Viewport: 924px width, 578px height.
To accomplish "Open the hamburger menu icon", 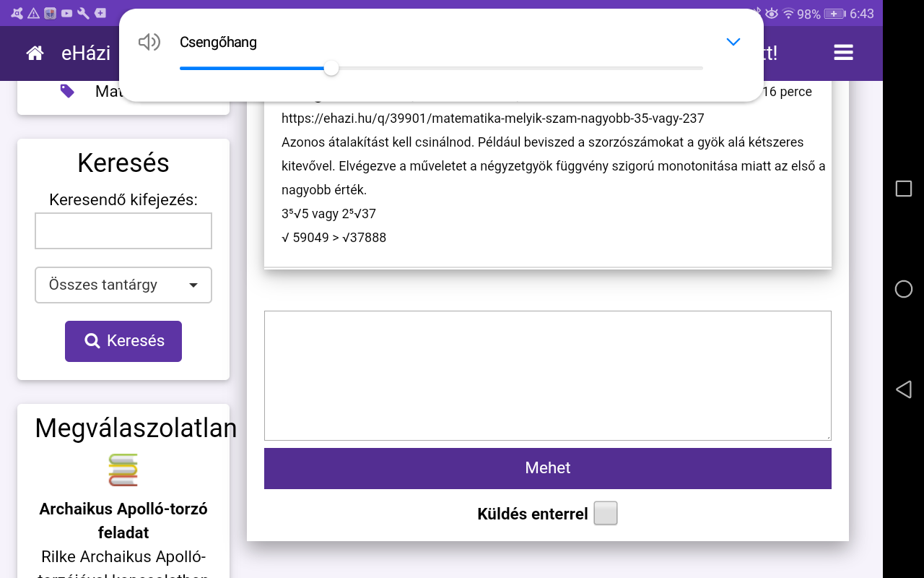I will click(843, 53).
